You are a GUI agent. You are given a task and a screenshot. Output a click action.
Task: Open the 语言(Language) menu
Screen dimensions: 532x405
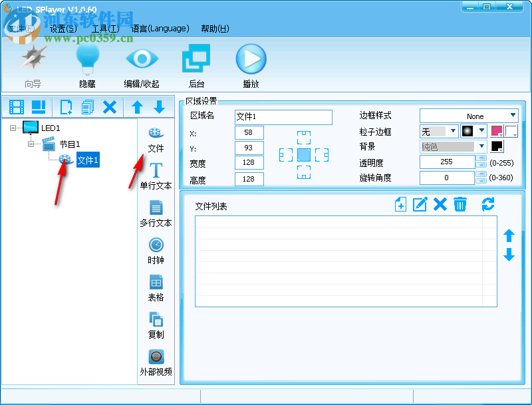point(159,29)
